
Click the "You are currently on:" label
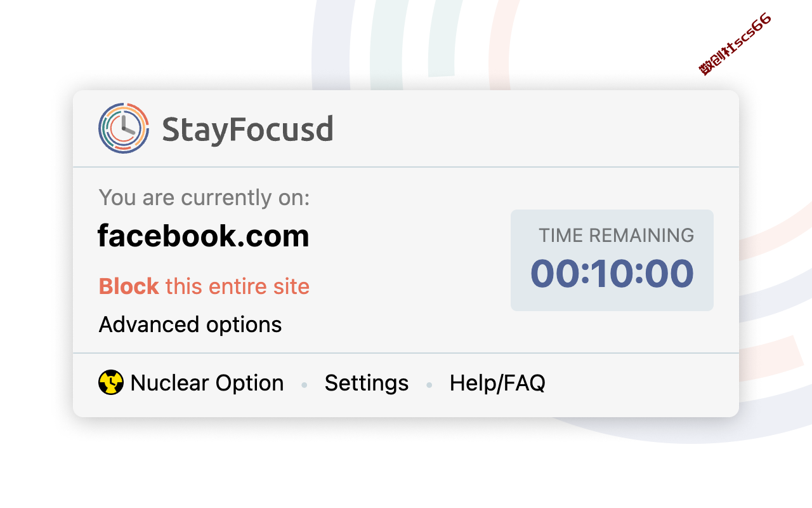204,197
